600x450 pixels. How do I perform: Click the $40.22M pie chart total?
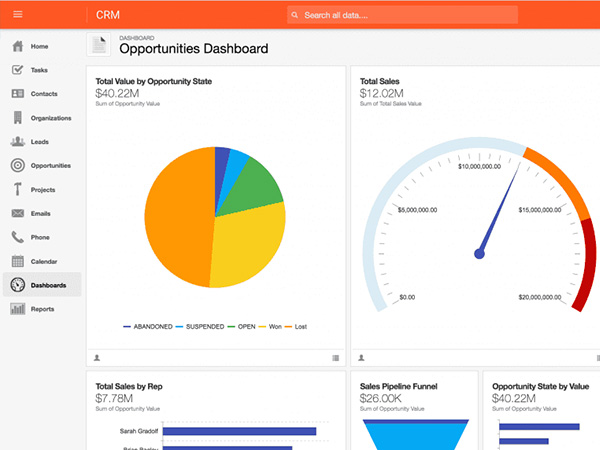(117, 93)
